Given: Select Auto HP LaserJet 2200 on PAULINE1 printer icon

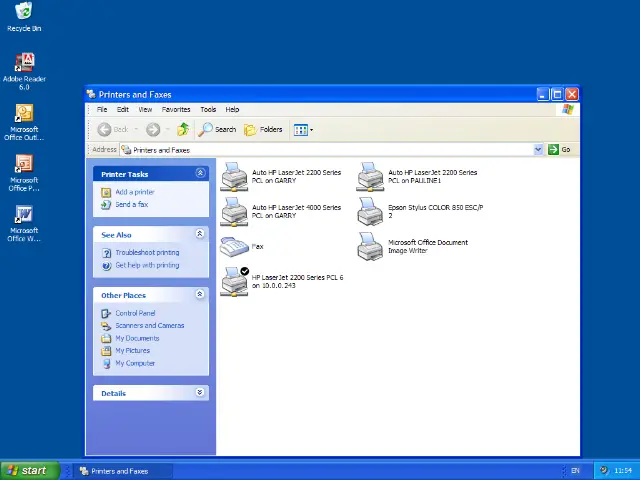Looking at the screenshot, I should tap(370, 177).
